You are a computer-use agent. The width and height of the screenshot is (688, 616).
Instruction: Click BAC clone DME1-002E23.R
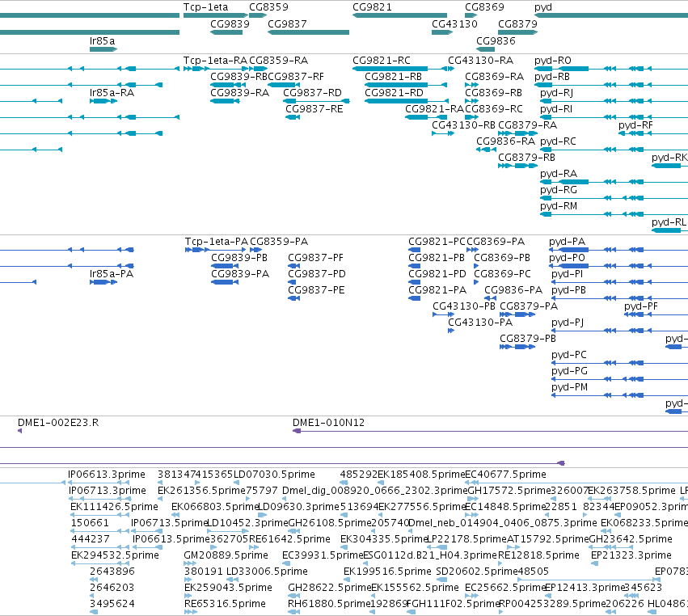point(58,423)
